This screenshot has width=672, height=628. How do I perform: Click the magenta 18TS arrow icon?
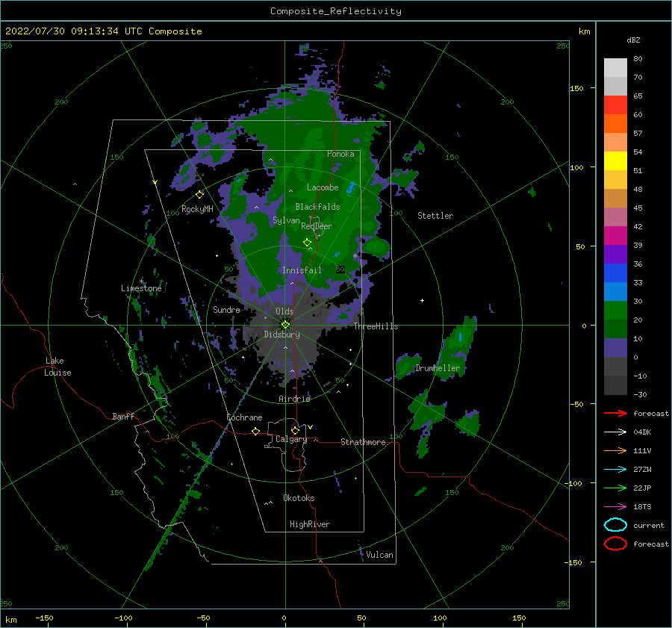pyautogui.click(x=615, y=507)
